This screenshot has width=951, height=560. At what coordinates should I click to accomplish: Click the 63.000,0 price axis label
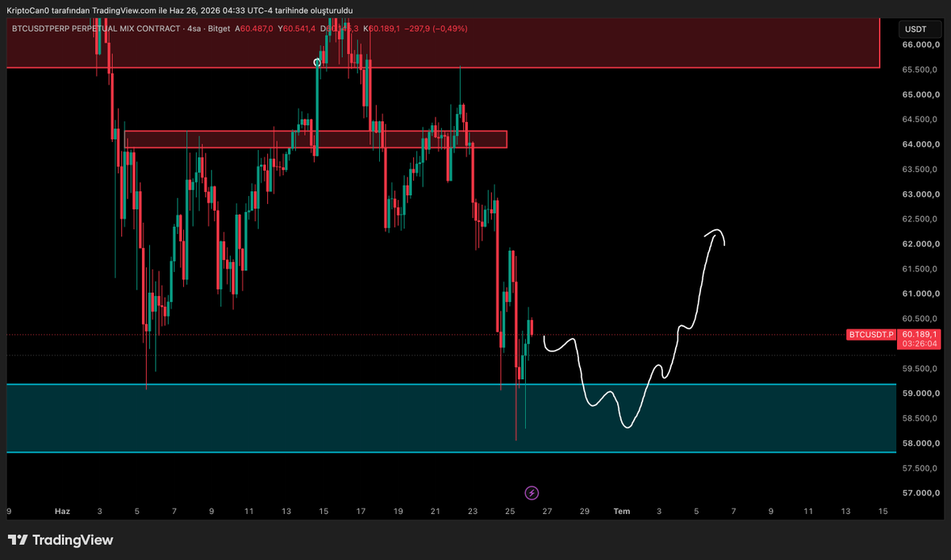921,194
